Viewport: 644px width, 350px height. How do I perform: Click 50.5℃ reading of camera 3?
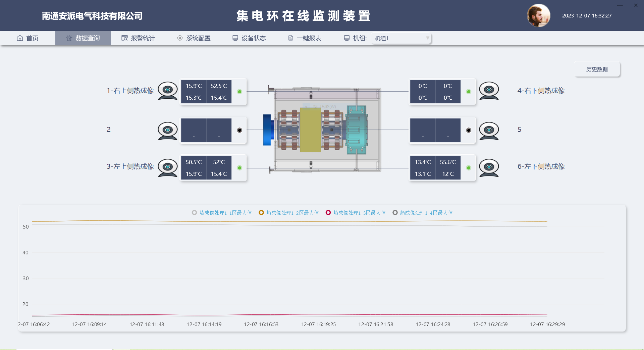[x=194, y=162]
